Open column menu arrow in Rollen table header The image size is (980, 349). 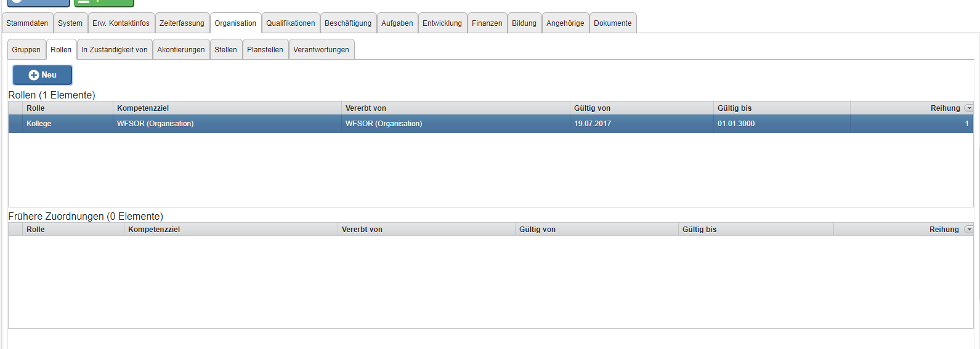(x=969, y=108)
